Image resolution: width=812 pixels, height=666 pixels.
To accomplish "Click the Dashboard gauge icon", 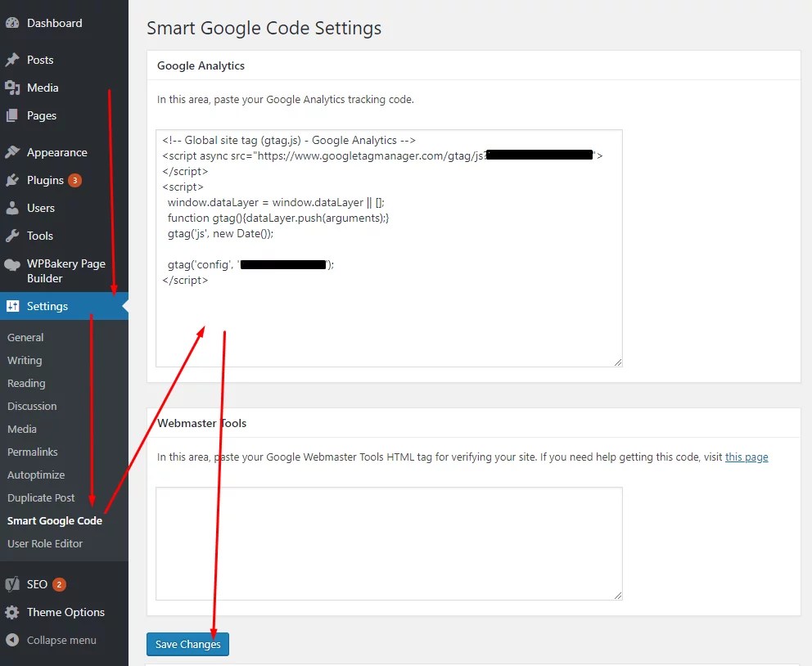I will pyautogui.click(x=12, y=23).
